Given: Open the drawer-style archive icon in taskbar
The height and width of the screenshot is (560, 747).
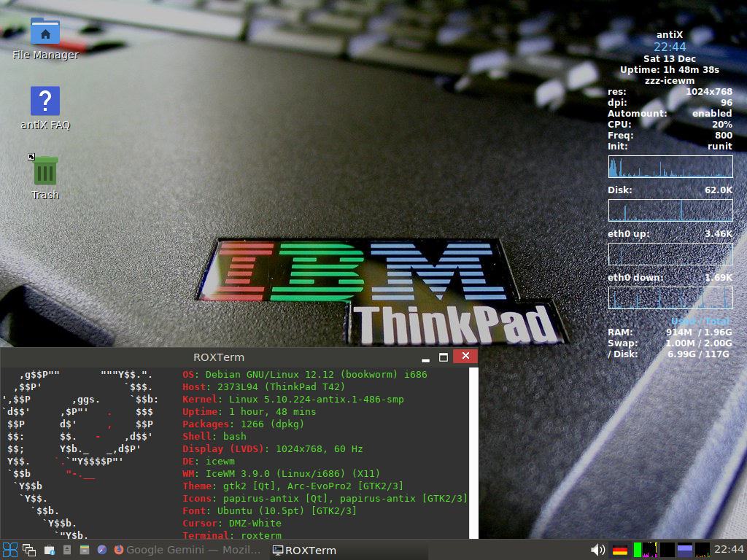Looking at the screenshot, I should pyautogui.click(x=85, y=550).
